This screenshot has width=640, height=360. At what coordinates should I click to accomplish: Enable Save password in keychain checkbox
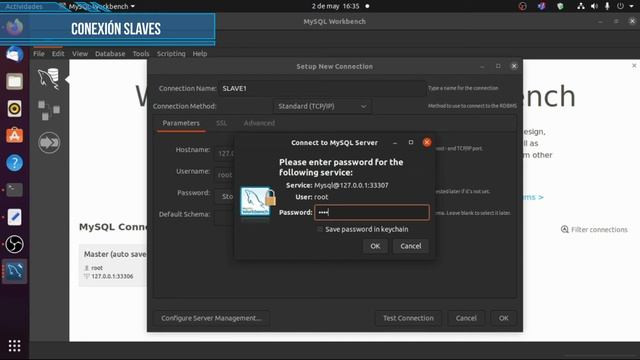pyautogui.click(x=320, y=229)
